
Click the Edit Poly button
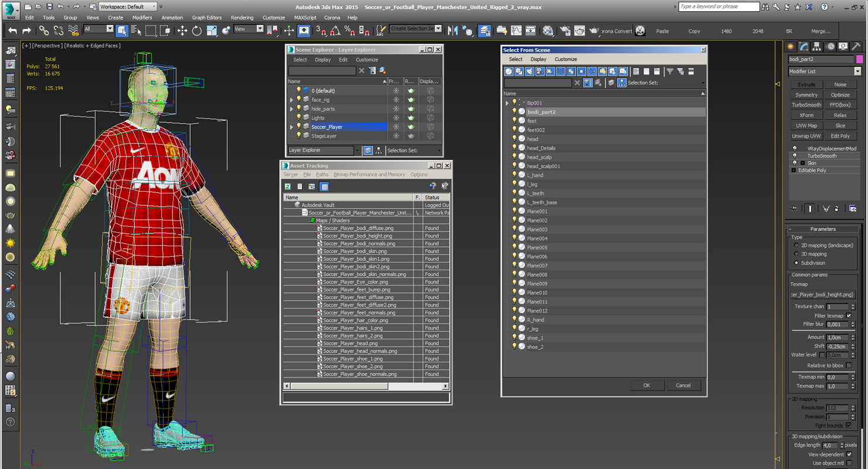tap(840, 136)
